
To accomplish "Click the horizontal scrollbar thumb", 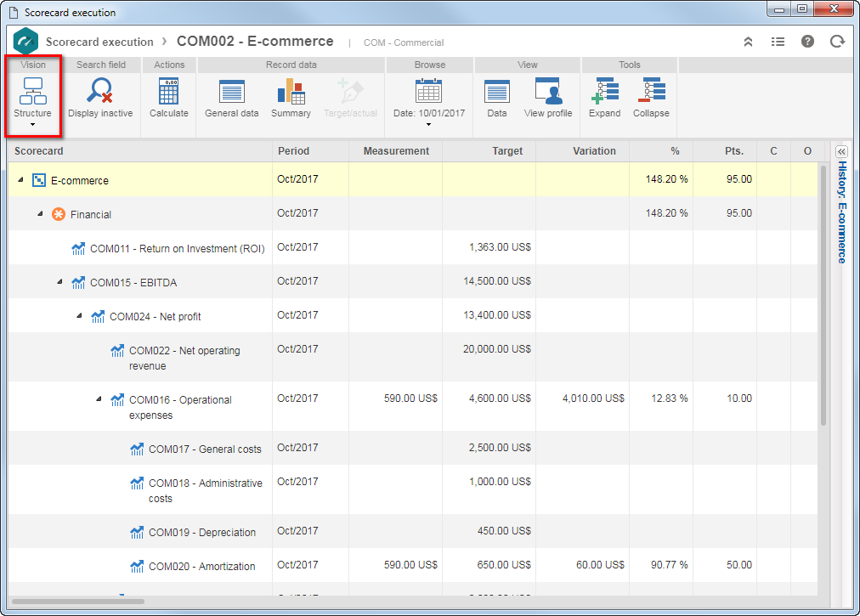I will 78,602.
